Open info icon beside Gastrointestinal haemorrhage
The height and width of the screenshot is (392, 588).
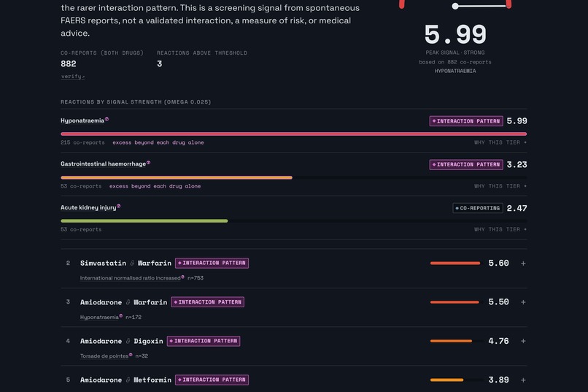[149, 163]
